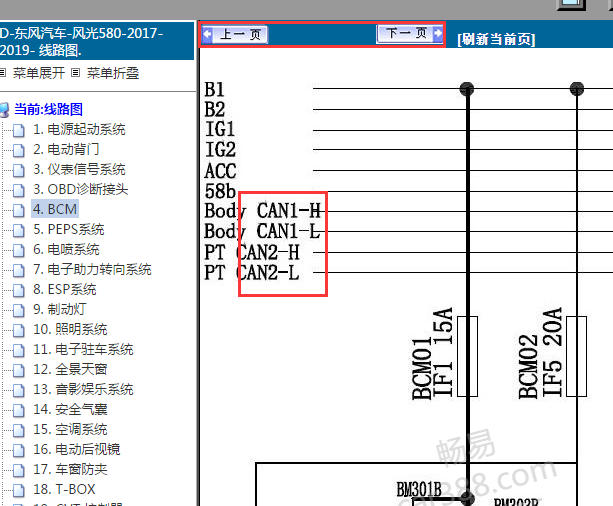The height and width of the screenshot is (506, 613).
Task: Expand all menus via 菜单展开
Action: (39, 73)
